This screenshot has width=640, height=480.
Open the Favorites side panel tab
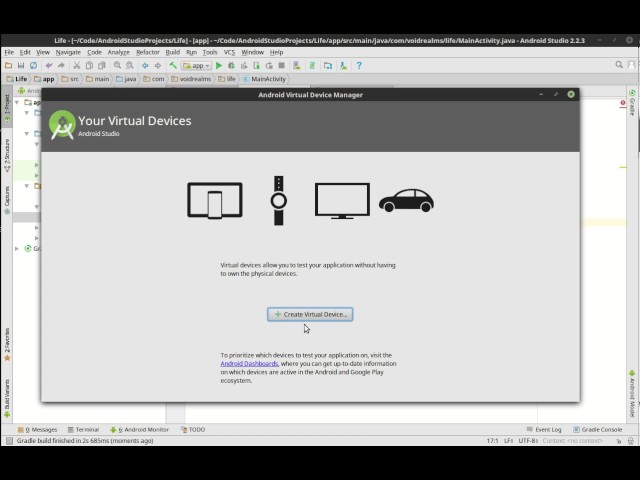(7, 345)
